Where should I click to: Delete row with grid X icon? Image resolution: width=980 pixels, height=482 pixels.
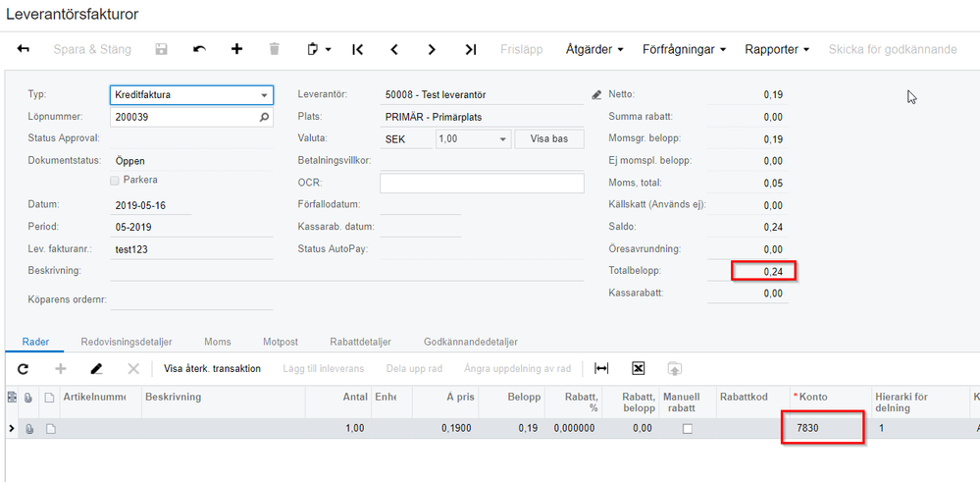133,369
